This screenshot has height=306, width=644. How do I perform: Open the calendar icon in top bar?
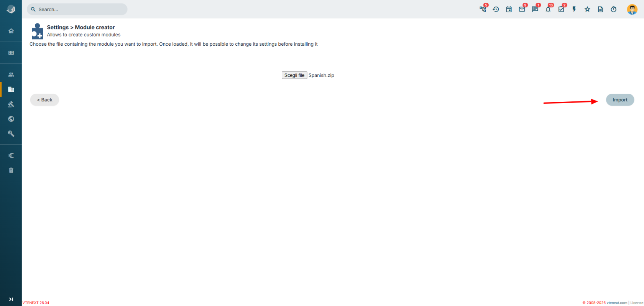coord(509,9)
